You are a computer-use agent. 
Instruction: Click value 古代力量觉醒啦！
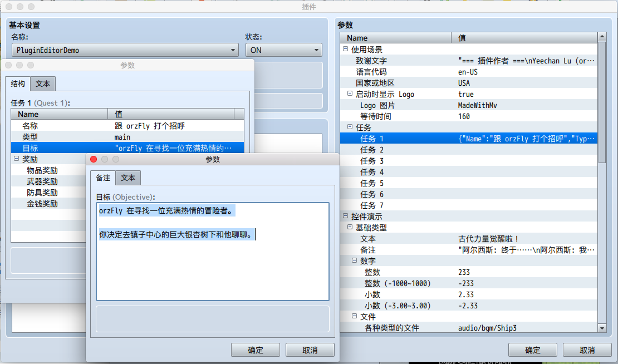[489, 239]
